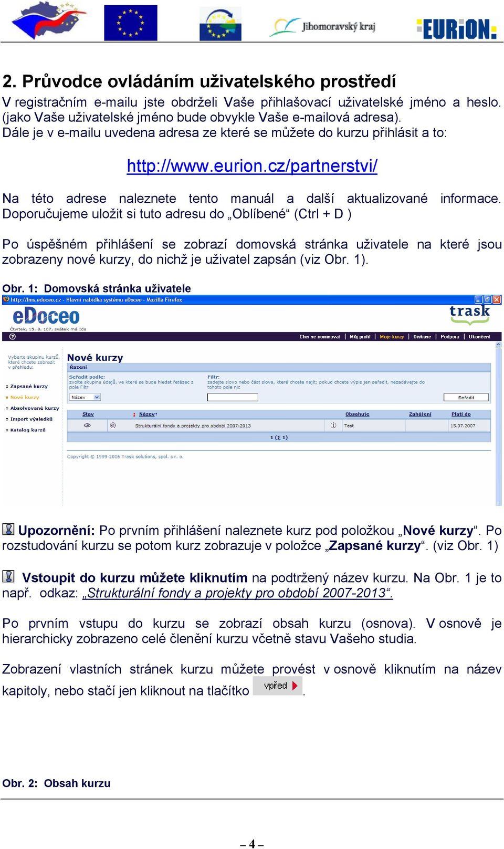Viewport: 504px width, 849px height.
Task: Click the date '15.07.2007' in the course row
Action: [463, 426]
